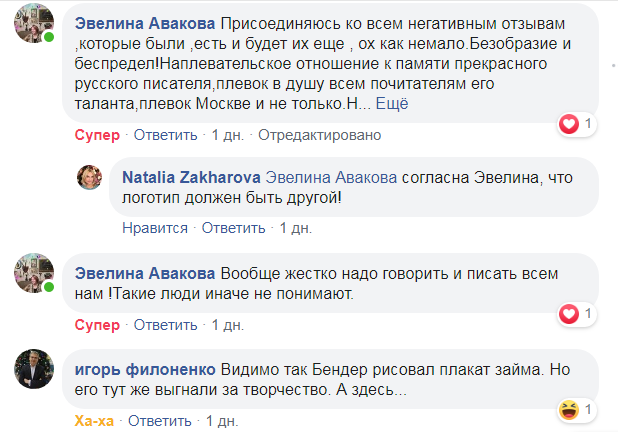Screen dimensions: 618x432
Task: Open 1 дн. timestamp of Natalia's reply
Action: click(x=296, y=227)
